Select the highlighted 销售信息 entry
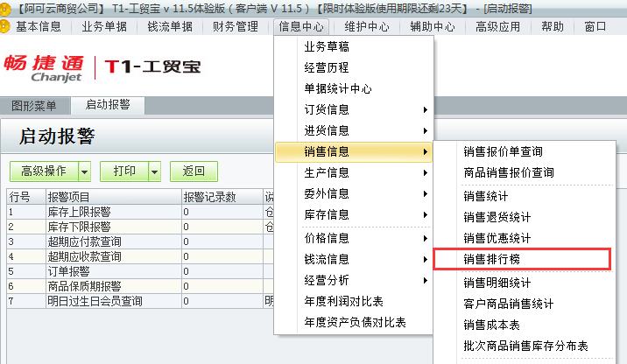This screenshot has height=364, width=627. (354, 152)
